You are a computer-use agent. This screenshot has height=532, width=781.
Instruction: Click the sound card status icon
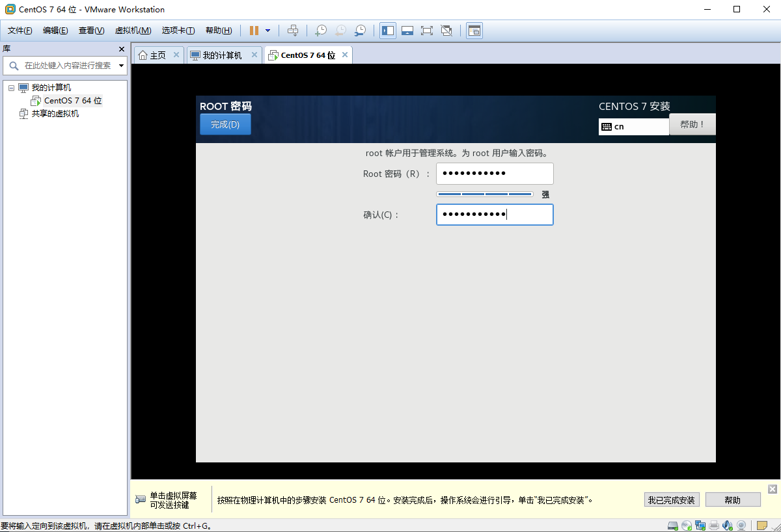727,525
